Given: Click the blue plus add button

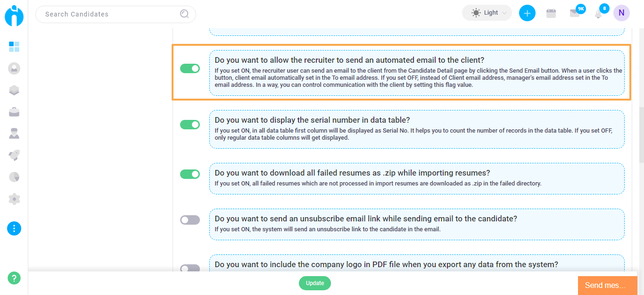Looking at the screenshot, I should tap(527, 13).
